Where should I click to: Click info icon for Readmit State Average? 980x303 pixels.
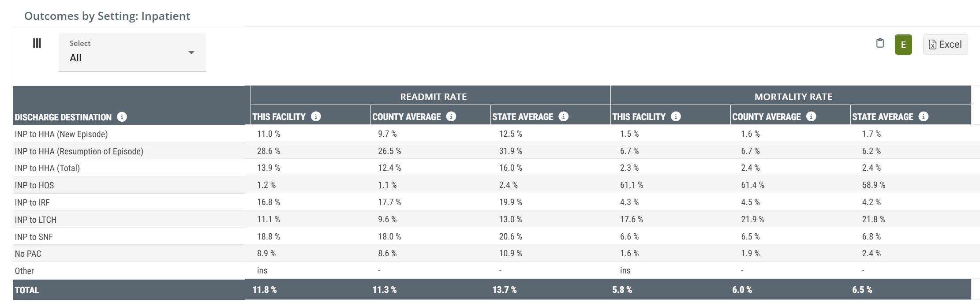(563, 116)
